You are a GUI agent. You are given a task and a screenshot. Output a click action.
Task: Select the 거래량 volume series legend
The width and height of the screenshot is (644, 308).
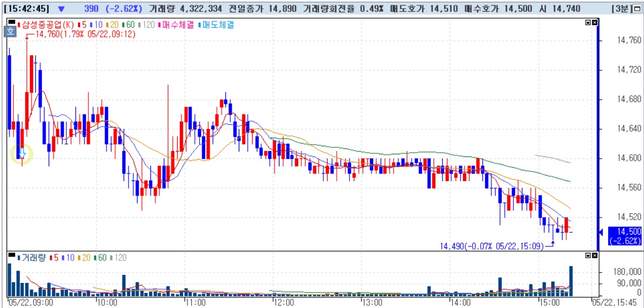pos(31,258)
